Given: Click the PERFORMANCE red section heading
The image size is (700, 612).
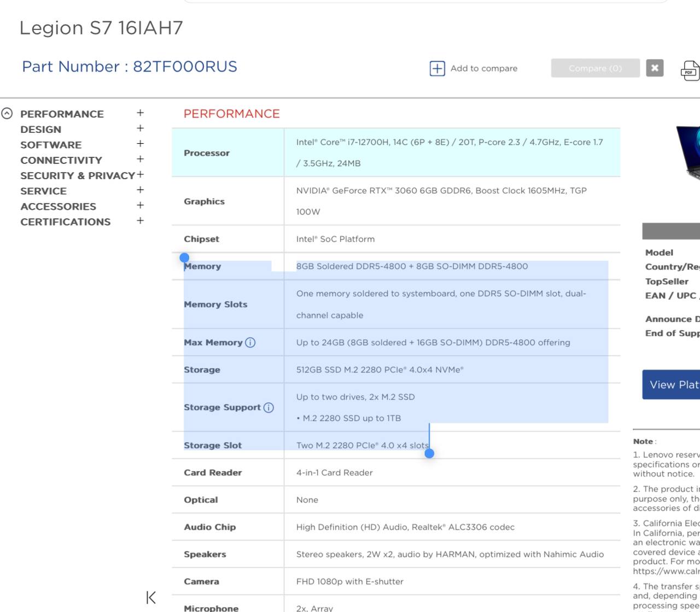Looking at the screenshot, I should click(231, 114).
